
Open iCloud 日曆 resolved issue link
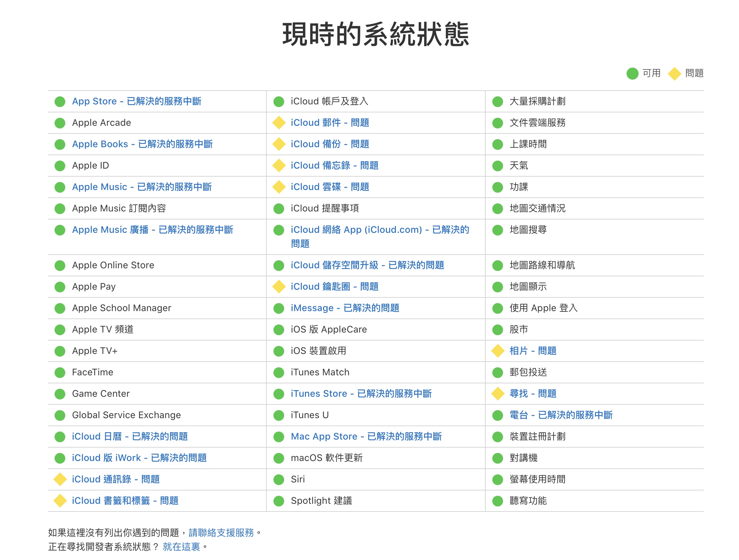tap(130, 437)
